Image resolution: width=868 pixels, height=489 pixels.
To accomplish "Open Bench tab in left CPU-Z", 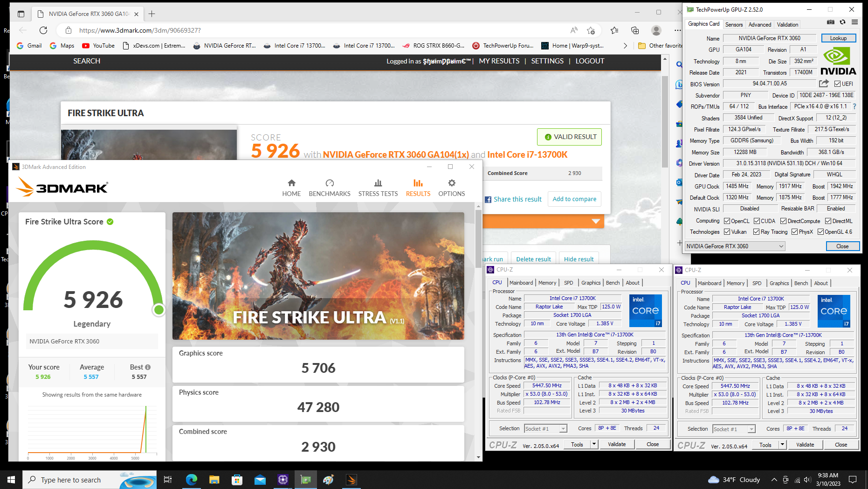I will [613, 283].
